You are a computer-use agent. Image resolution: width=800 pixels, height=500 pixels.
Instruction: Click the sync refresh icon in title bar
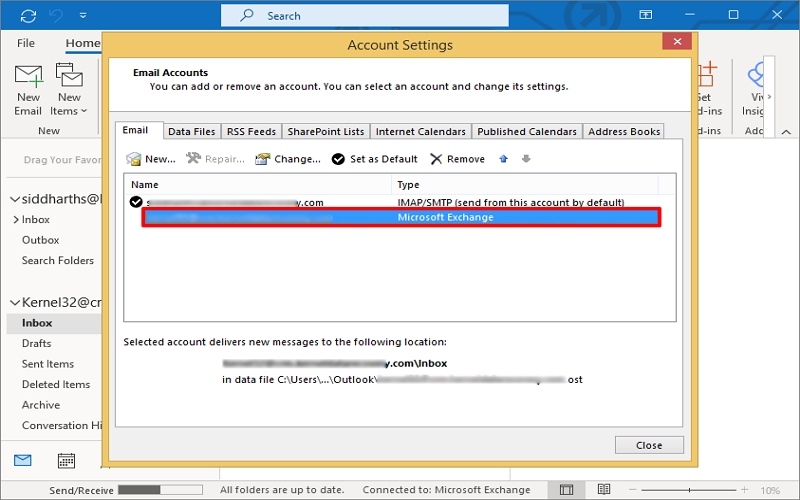(x=27, y=15)
